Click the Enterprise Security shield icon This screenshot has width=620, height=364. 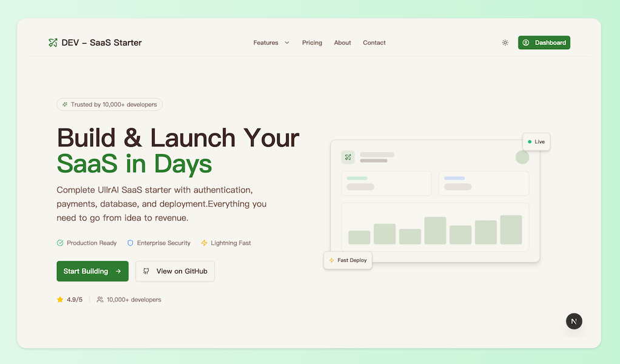tap(130, 243)
